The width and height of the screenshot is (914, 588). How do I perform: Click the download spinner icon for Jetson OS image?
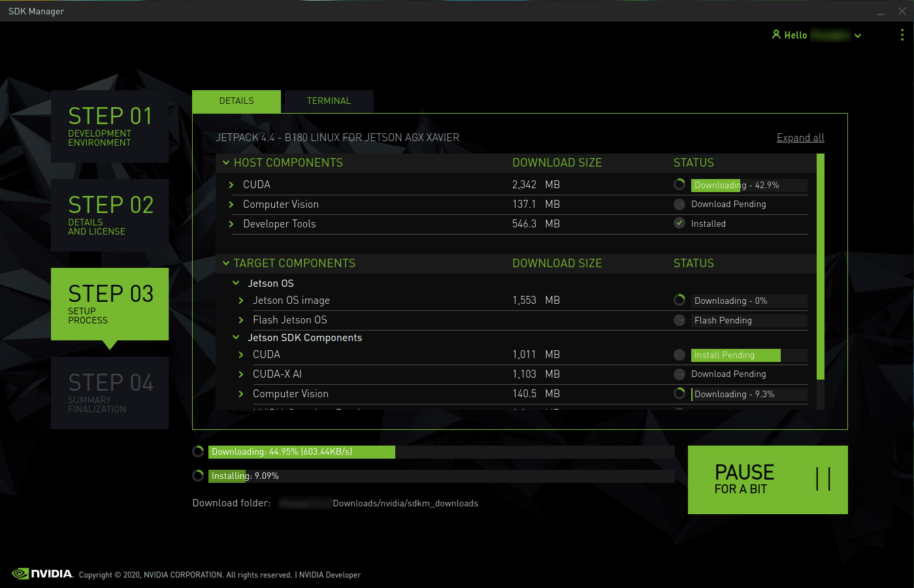pos(679,301)
